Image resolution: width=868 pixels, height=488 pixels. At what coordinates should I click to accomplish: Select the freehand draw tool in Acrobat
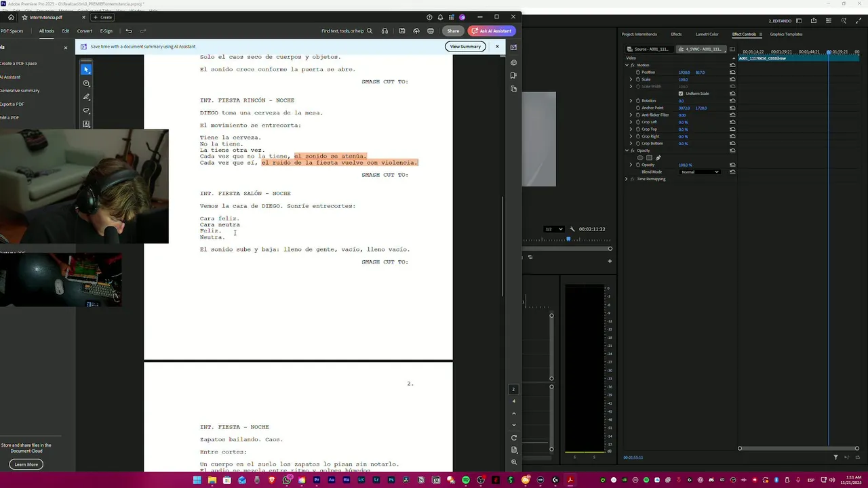86,110
